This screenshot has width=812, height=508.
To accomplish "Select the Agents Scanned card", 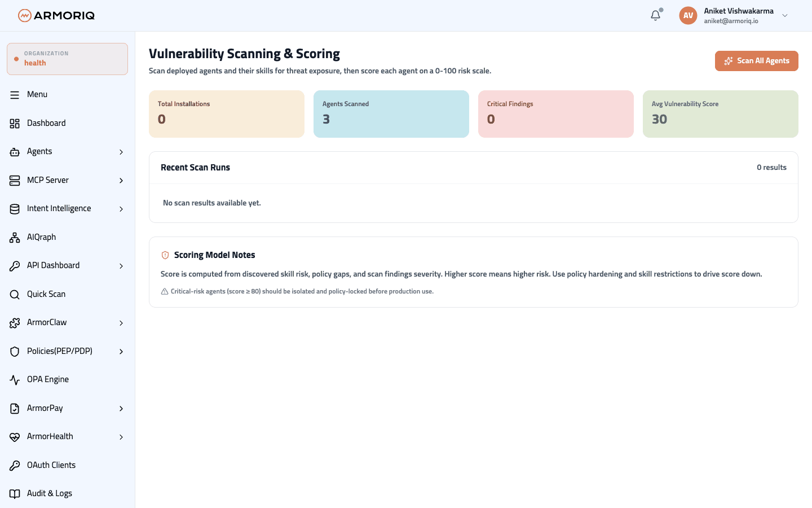I will point(391,114).
